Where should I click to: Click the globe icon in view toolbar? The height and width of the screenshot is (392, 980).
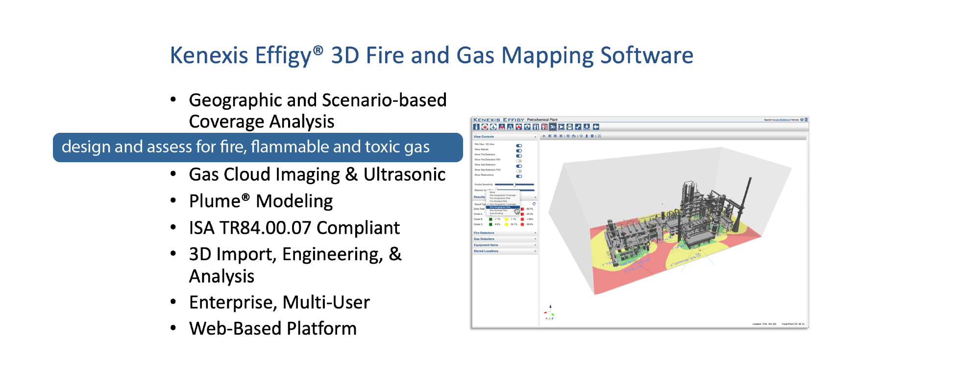(x=568, y=136)
